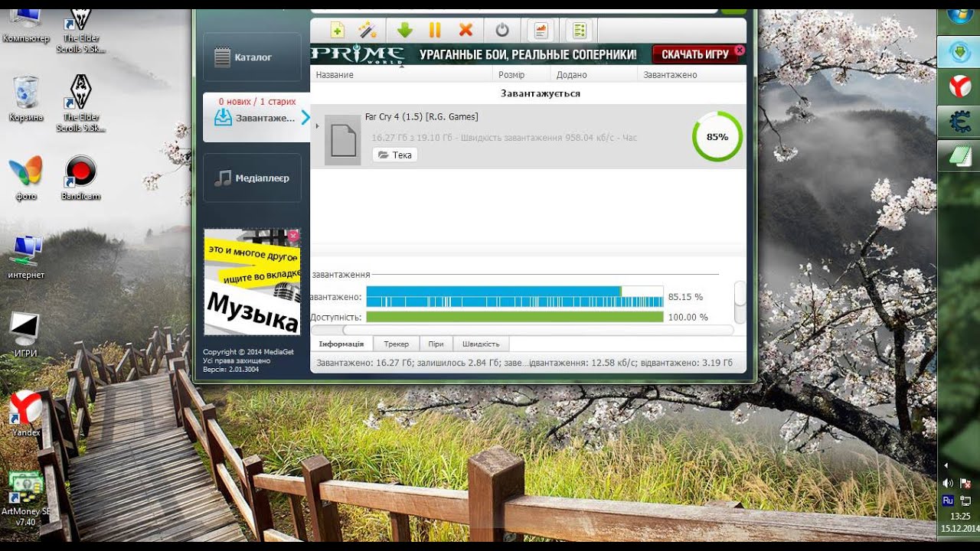
Task: Launch the Yandex desktop shortcut
Action: (25, 413)
